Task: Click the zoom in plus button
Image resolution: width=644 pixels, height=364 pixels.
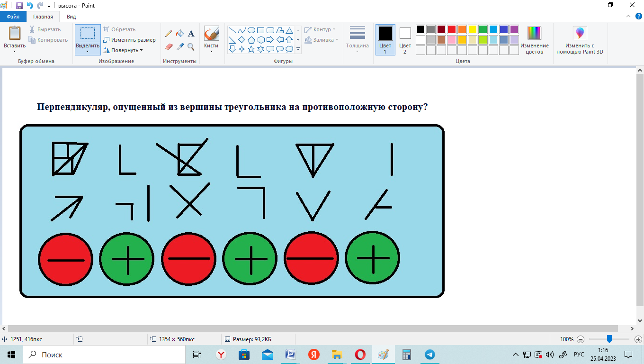Action: (638, 339)
